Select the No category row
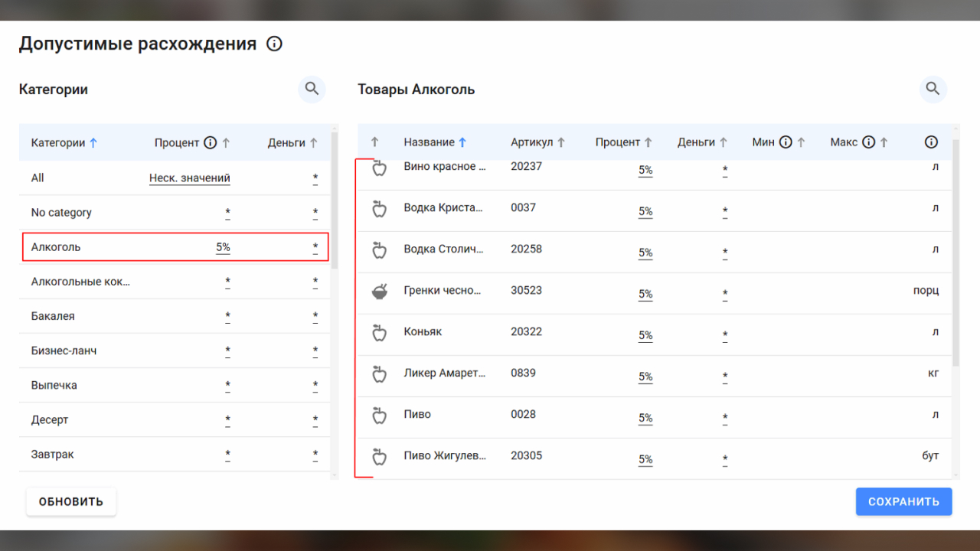The width and height of the screenshot is (980, 551). (175, 212)
